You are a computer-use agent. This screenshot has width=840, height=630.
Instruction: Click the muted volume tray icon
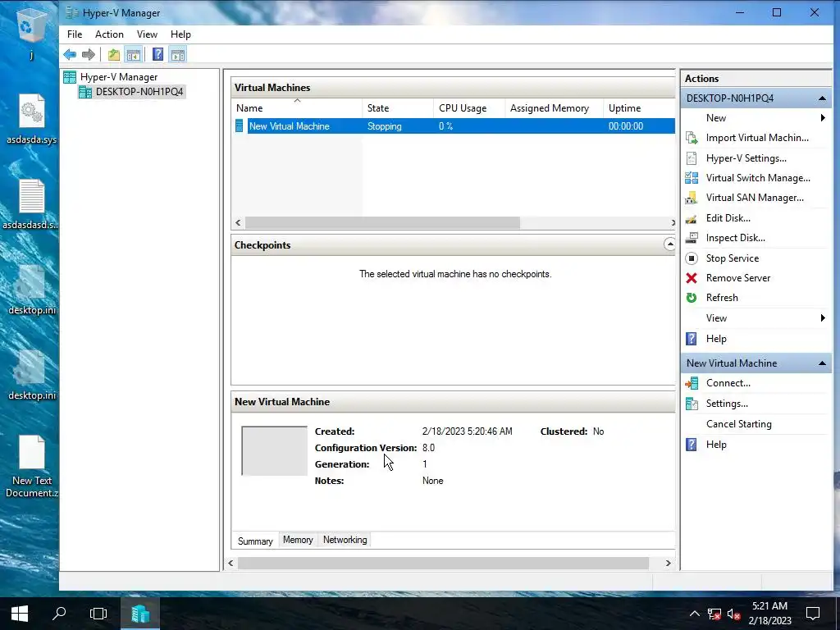pos(734,614)
